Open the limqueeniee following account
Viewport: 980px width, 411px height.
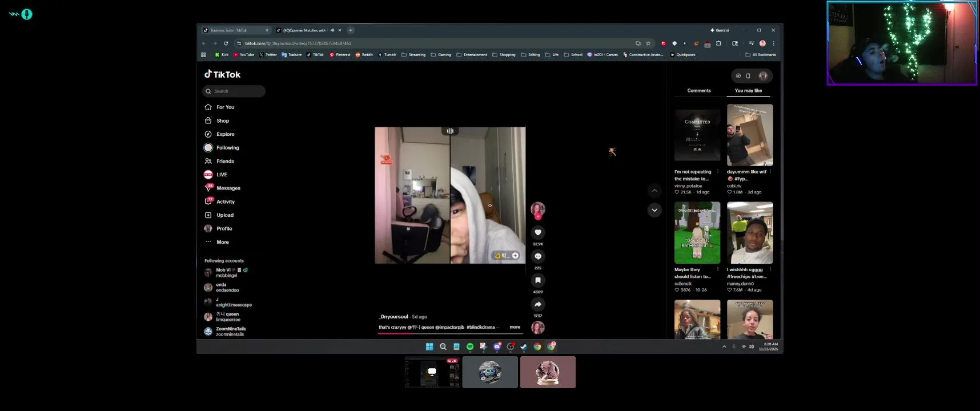coord(223,317)
